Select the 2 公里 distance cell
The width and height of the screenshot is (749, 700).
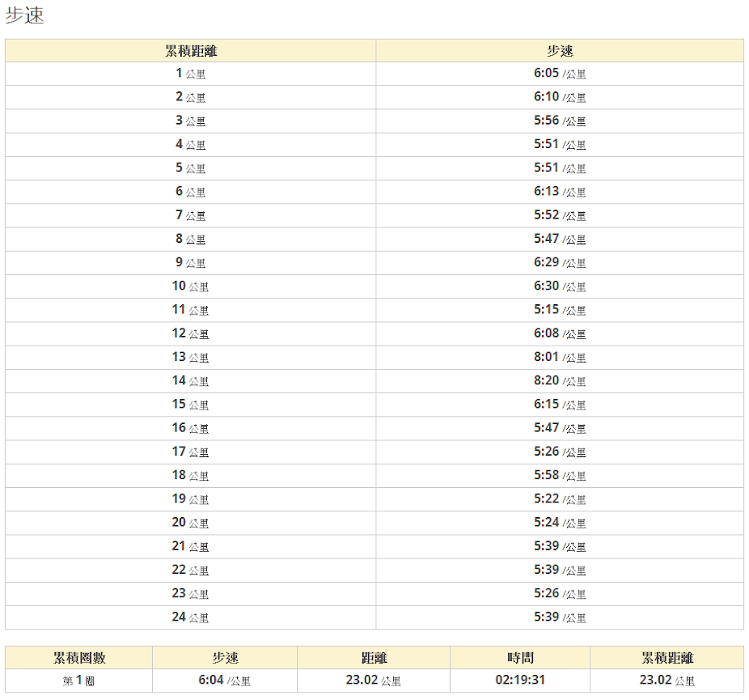191,97
